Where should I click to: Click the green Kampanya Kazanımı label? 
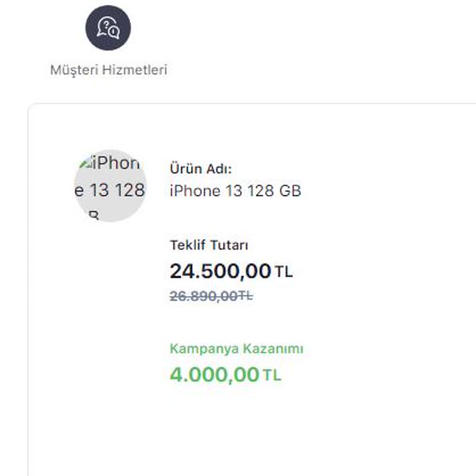[x=236, y=349]
